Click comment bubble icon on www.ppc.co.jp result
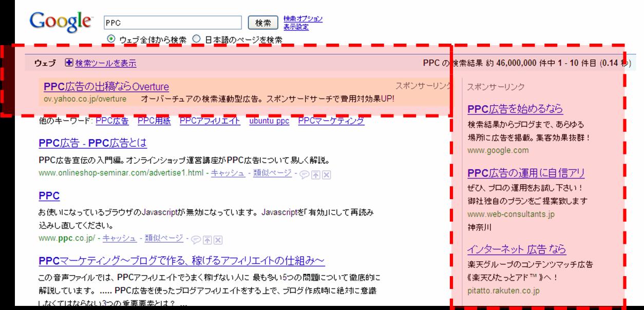Image resolution: width=644 pixels, height=310 pixels. pyautogui.click(x=195, y=240)
